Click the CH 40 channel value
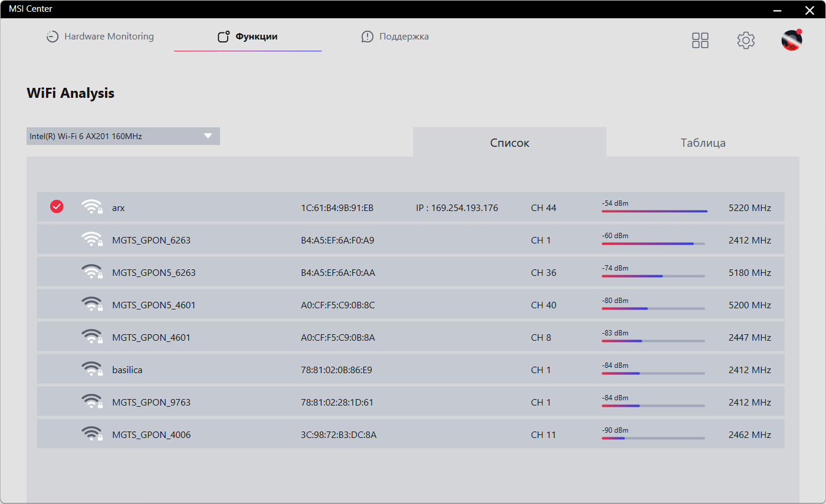This screenshot has width=826, height=504. point(543,305)
